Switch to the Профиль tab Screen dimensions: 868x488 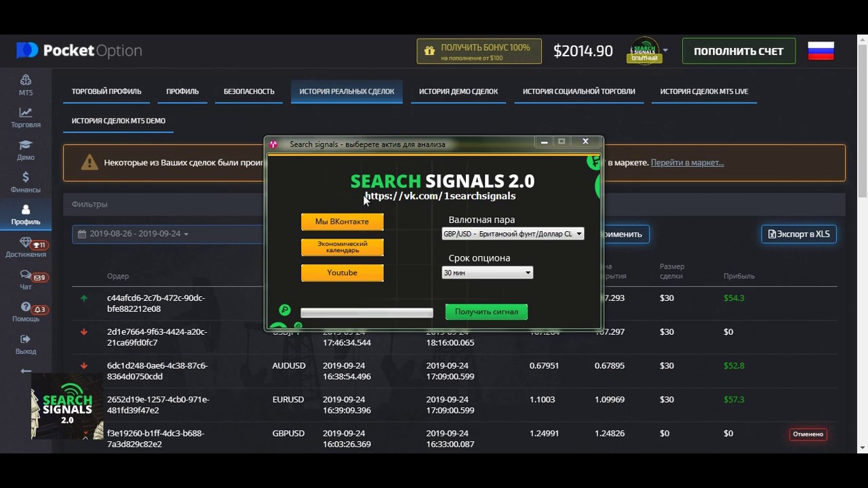click(182, 91)
